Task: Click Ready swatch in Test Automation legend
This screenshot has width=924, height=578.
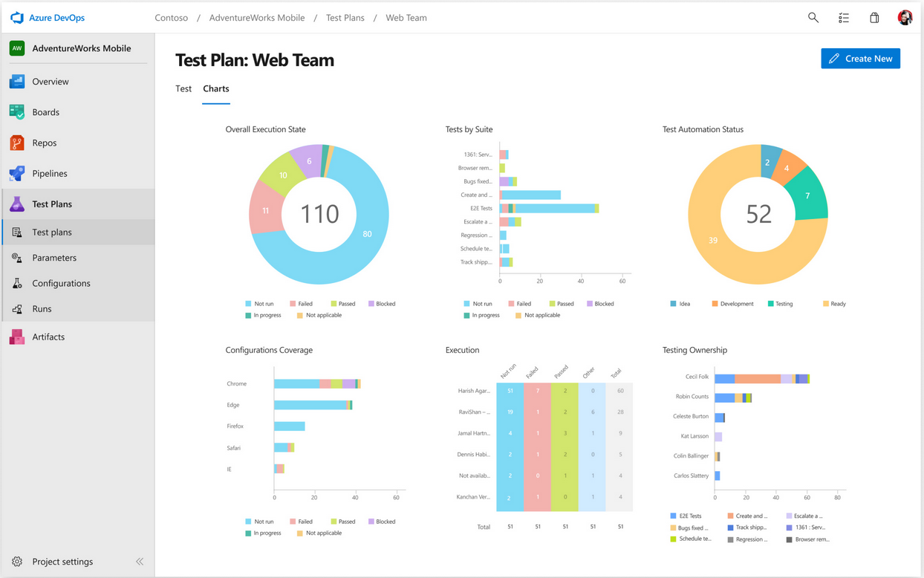Action: pos(826,304)
